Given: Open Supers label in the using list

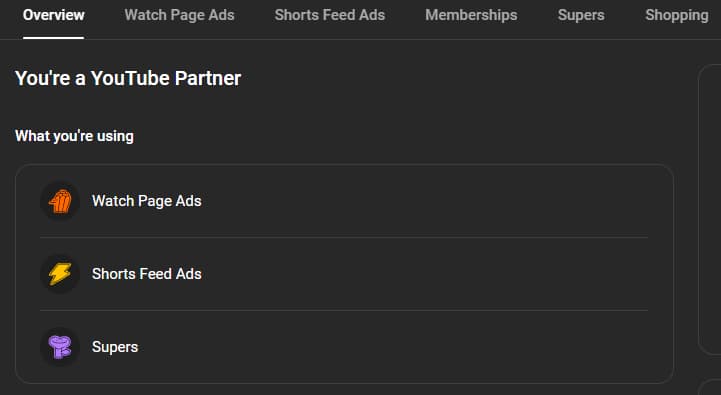Looking at the screenshot, I should pyautogui.click(x=115, y=347).
